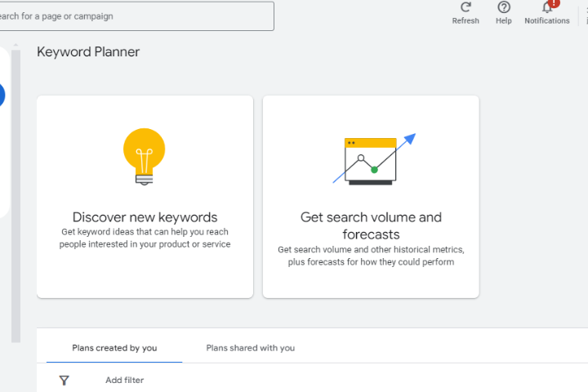
Task: Click the funnel filter icon
Action: (65, 380)
